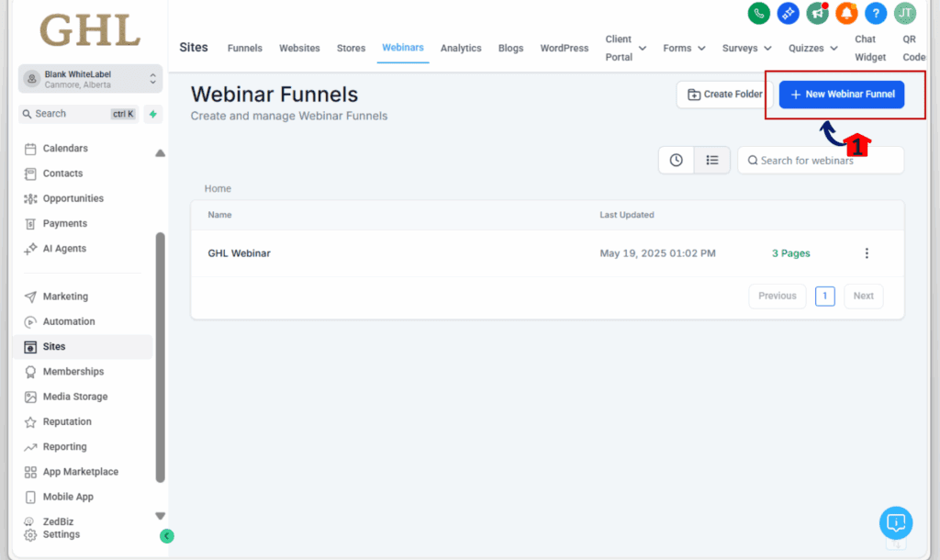Switch to recently updated clock view
The image size is (940, 560).
pyautogui.click(x=677, y=160)
